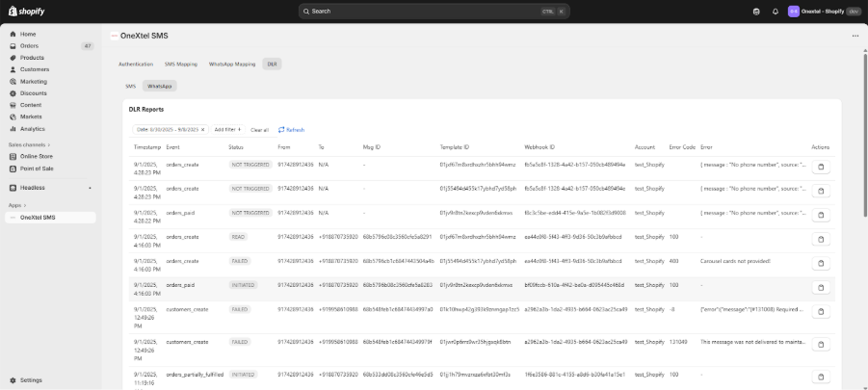Click Clear all filters
The width and height of the screenshot is (868, 390).
259,129
